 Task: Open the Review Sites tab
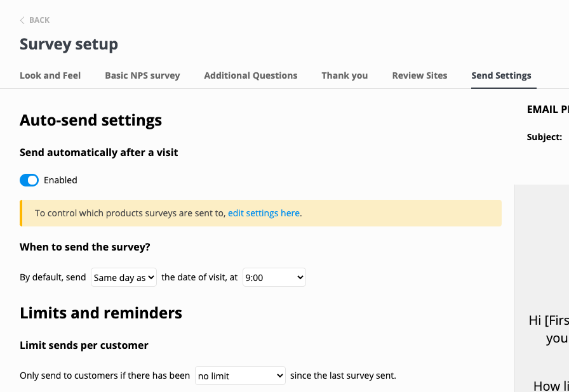tap(420, 75)
